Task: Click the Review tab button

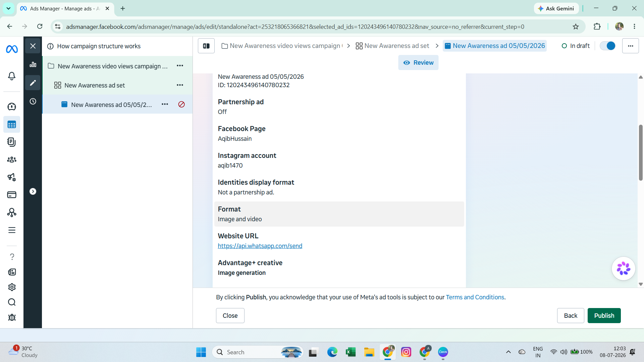Action: pos(418,63)
